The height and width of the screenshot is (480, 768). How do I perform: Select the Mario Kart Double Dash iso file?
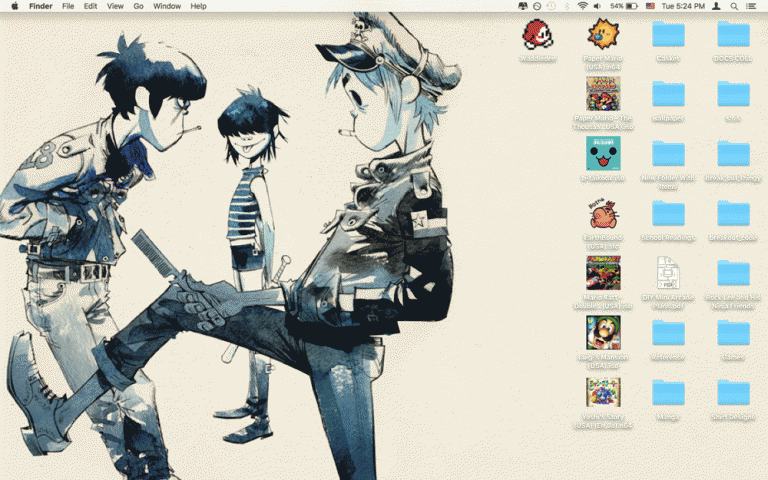point(603,273)
